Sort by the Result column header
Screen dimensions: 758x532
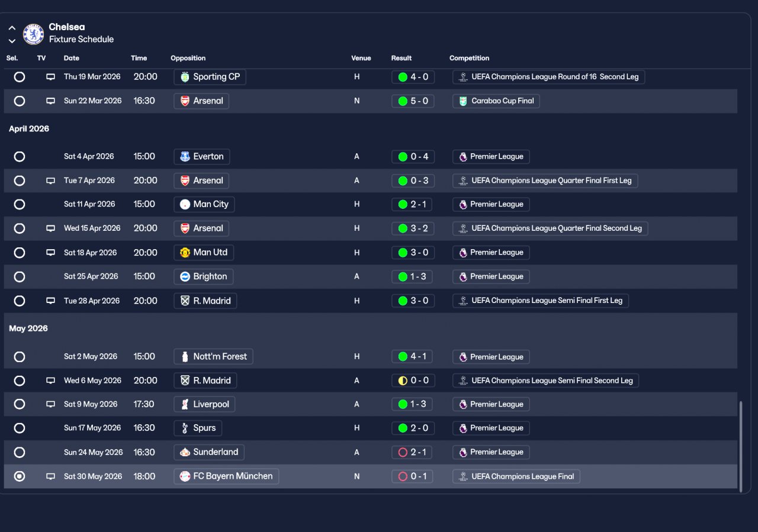pyautogui.click(x=402, y=58)
